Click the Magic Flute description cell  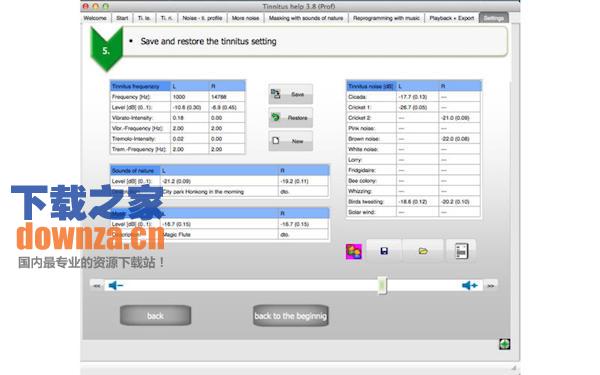219,235
